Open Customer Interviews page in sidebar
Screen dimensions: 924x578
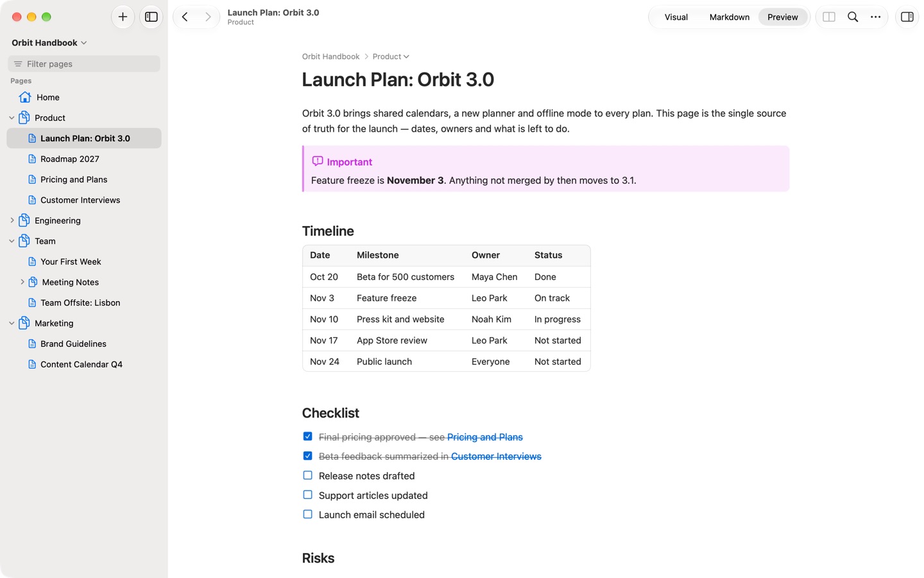point(84,200)
